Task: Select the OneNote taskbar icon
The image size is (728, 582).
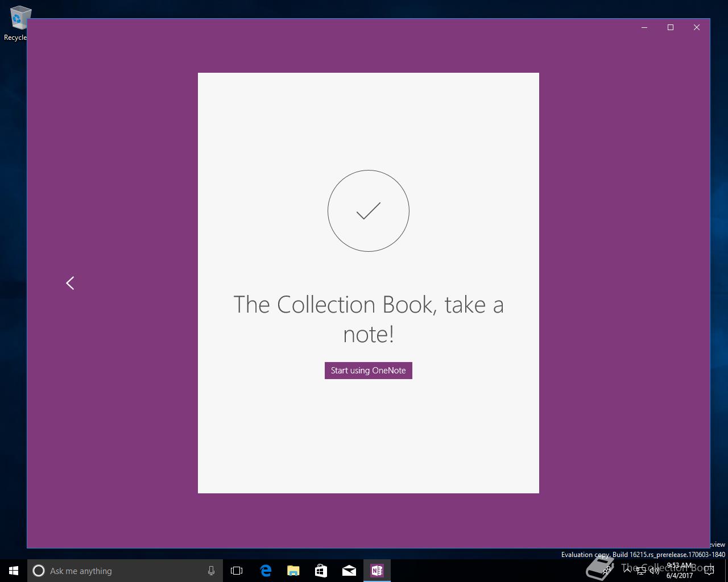Action: click(377, 571)
